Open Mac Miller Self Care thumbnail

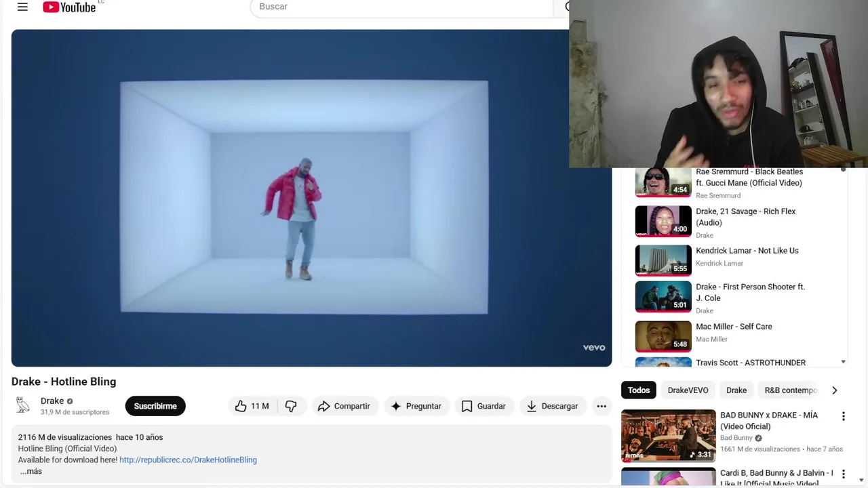point(663,336)
